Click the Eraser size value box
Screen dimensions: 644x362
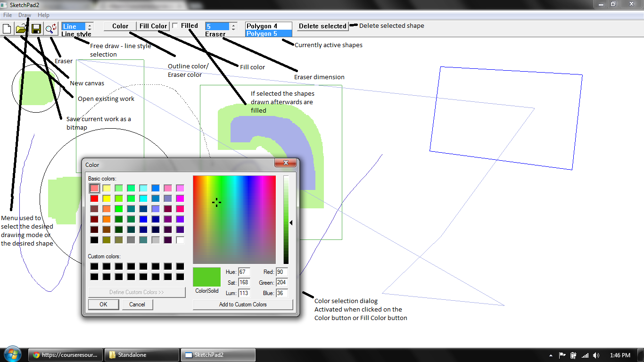217,26
